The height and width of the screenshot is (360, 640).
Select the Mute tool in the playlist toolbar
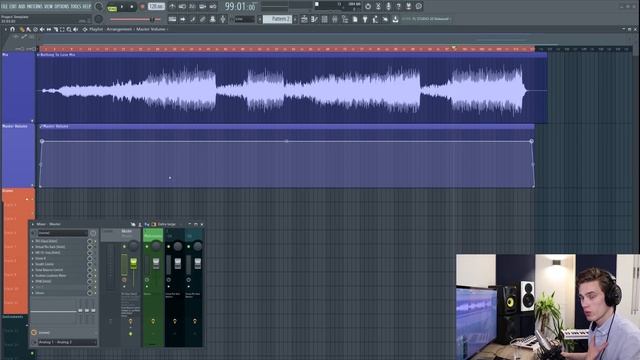(42, 29)
